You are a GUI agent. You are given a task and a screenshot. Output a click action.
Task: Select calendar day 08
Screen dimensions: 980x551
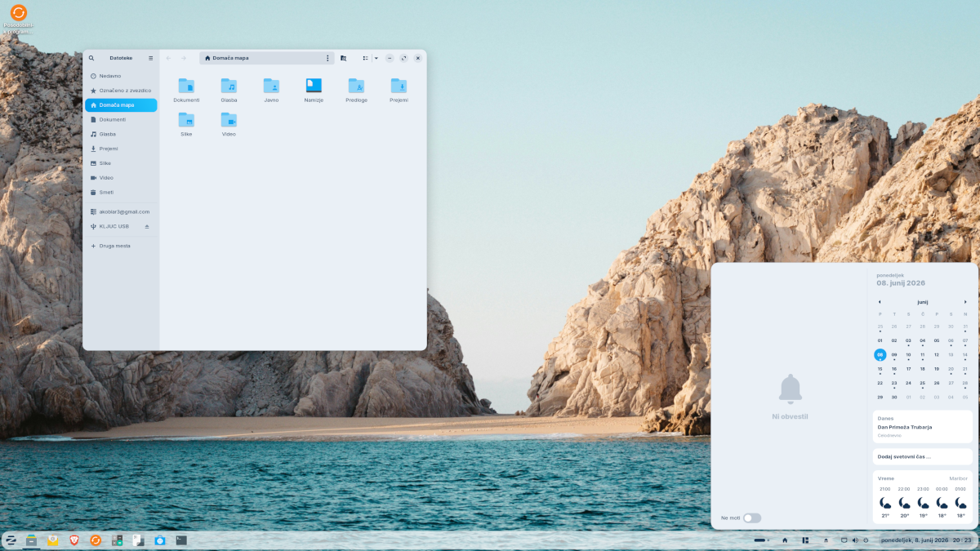(x=880, y=355)
